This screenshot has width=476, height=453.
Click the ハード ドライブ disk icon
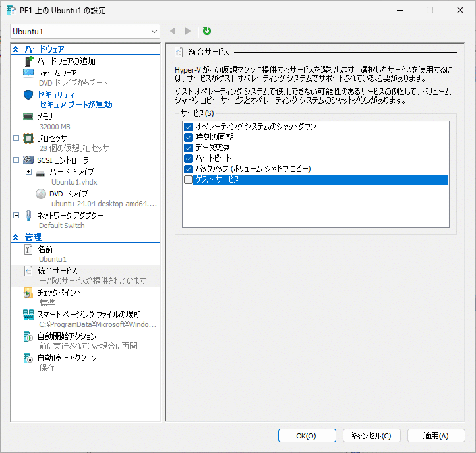(x=40, y=174)
